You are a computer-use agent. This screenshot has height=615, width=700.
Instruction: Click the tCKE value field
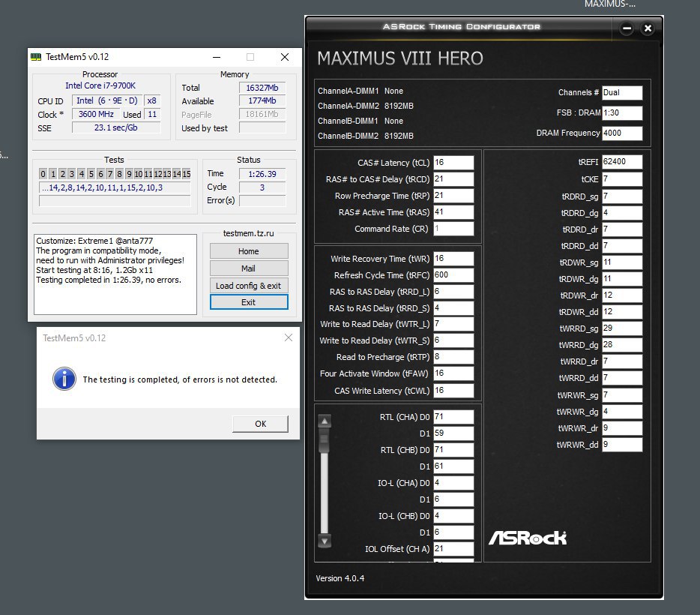tap(622, 179)
